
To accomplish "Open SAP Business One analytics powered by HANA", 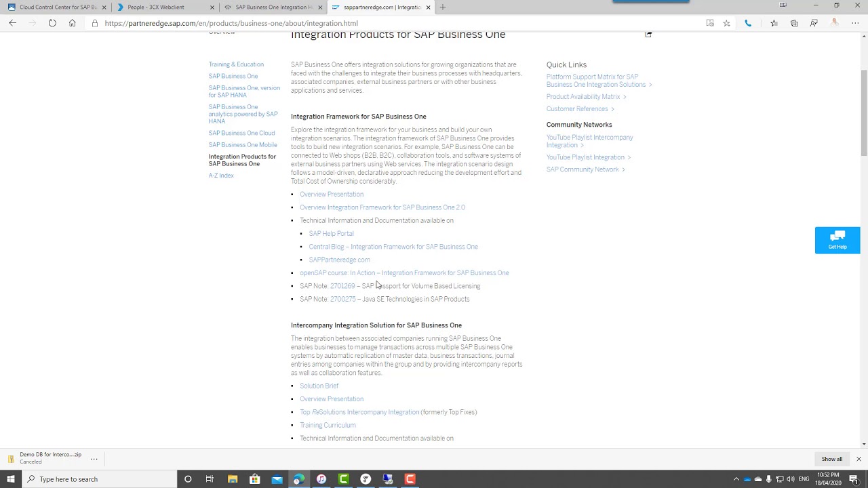I will pos(243,114).
